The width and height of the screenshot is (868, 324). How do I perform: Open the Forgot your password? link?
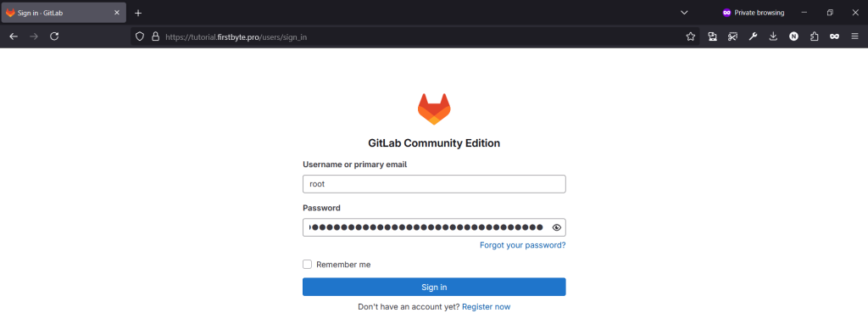click(x=522, y=245)
